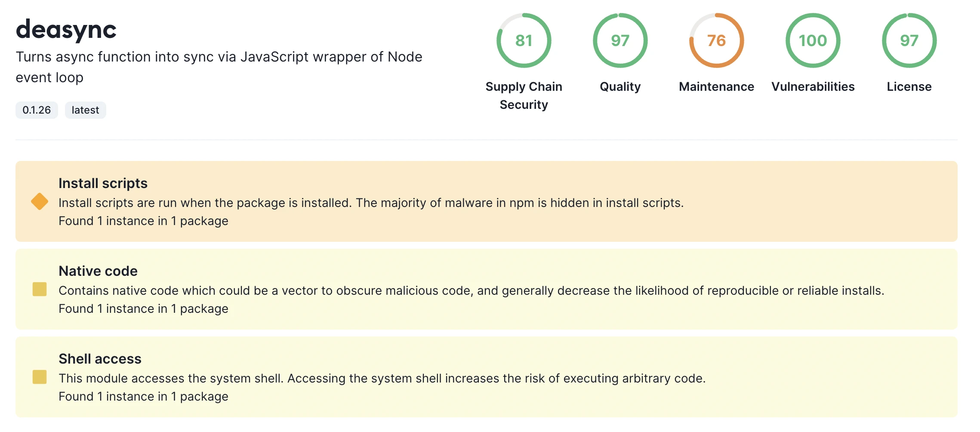This screenshot has height=432, width=980.
Task: Click the Maintenance label text
Action: click(x=716, y=86)
